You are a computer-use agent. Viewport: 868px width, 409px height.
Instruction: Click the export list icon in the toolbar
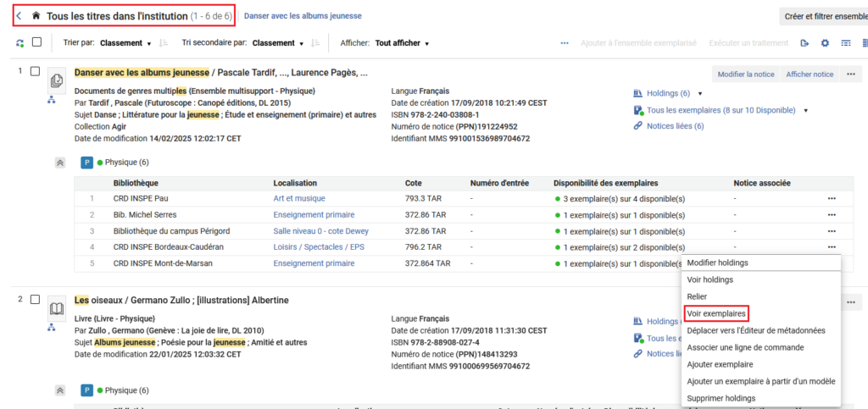[804, 43]
